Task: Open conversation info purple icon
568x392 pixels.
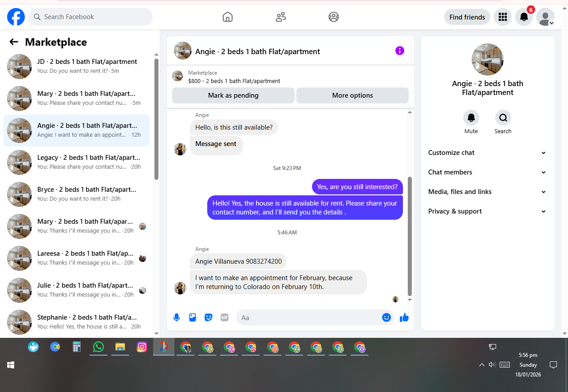Action: tap(400, 51)
